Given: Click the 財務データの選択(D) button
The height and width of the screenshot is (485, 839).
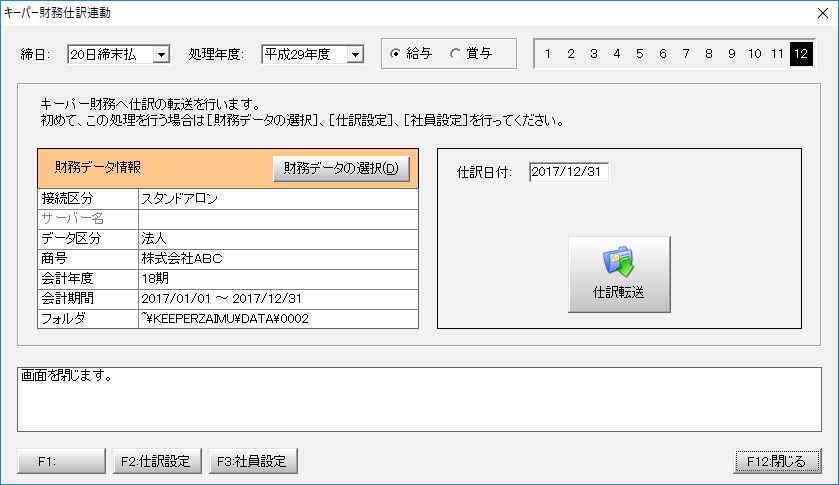Looking at the screenshot, I should pyautogui.click(x=341, y=169).
